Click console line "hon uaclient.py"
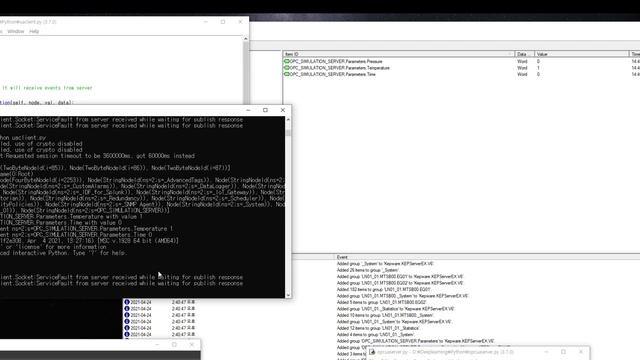Viewport: 640px width, 360px height. coord(23,138)
